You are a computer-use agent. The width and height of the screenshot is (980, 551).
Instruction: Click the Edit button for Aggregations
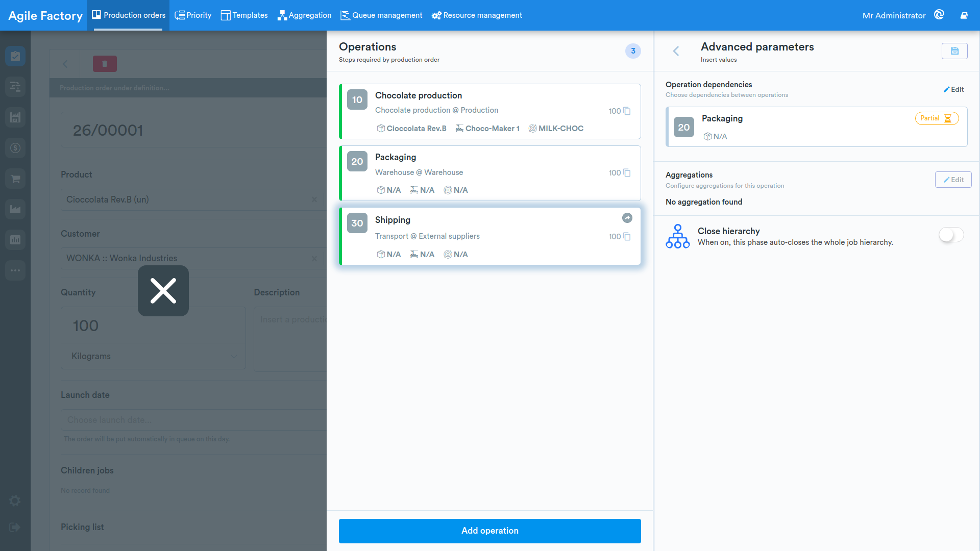pos(953,180)
